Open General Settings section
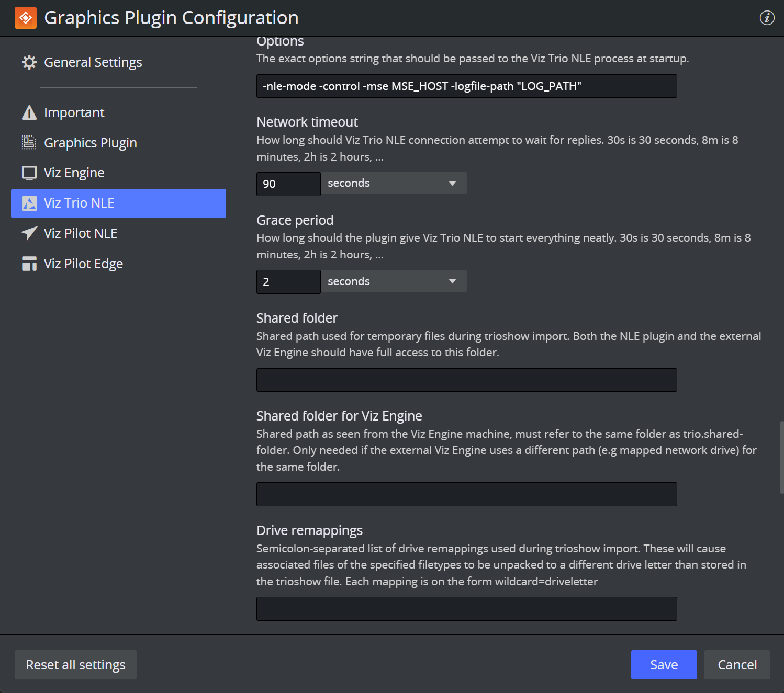This screenshot has height=693, width=784. click(118, 62)
